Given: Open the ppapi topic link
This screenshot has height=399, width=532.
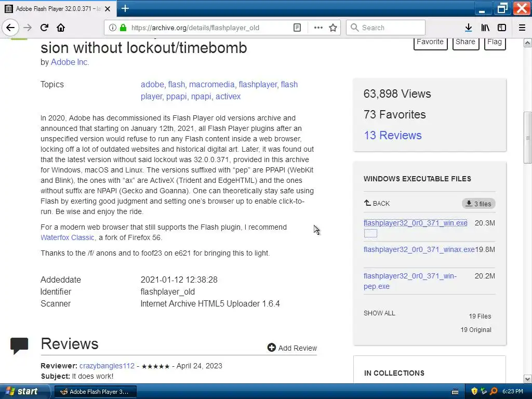Looking at the screenshot, I should (177, 96).
